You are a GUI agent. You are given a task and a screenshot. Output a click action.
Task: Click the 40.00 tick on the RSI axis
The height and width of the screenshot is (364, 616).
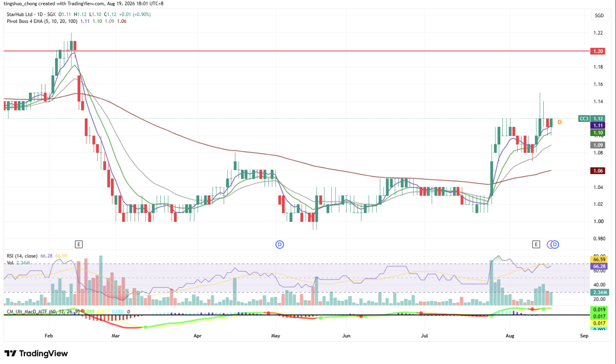(x=599, y=285)
